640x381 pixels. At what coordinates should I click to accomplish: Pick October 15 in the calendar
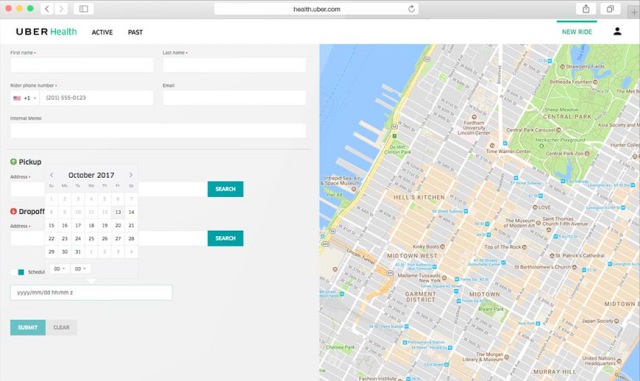pos(51,225)
